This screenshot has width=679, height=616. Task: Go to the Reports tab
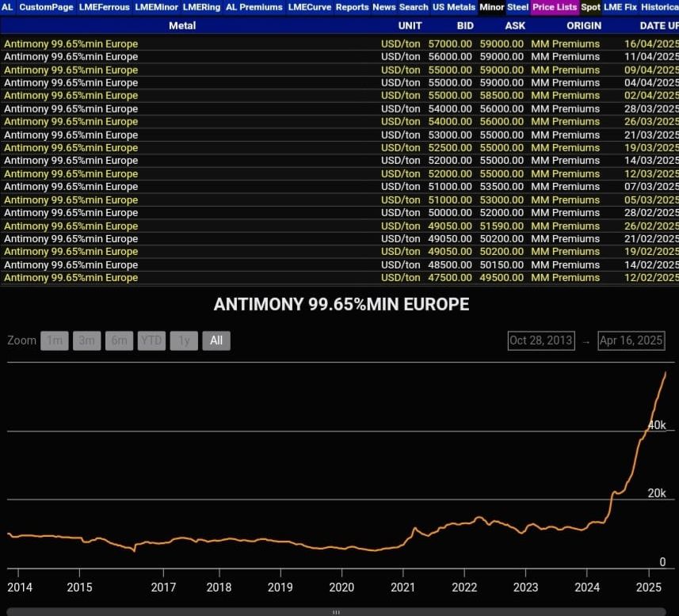click(x=352, y=7)
